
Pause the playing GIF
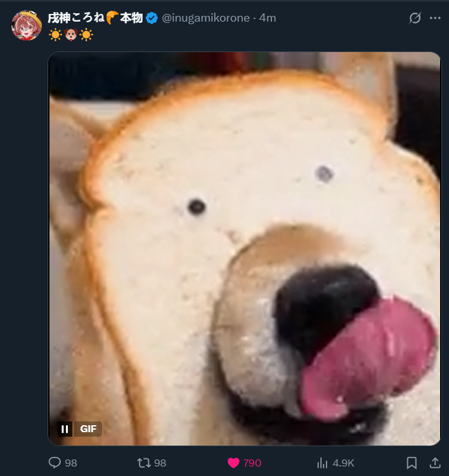tap(65, 429)
